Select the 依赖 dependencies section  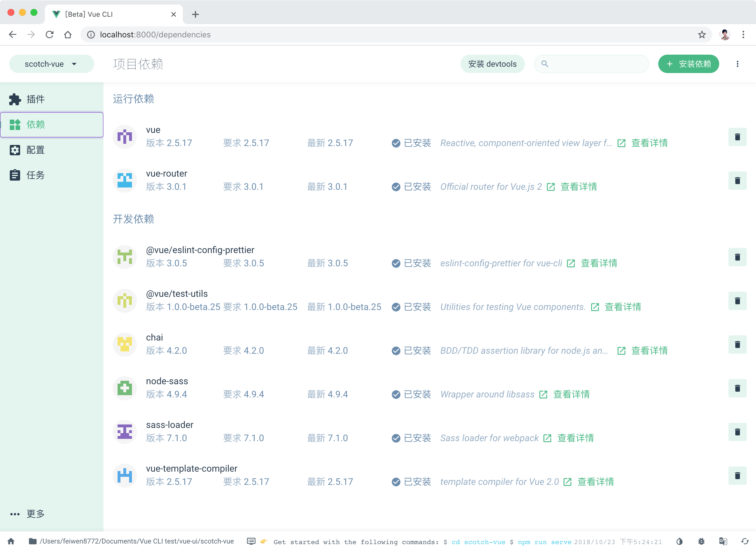tap(52, 125)
